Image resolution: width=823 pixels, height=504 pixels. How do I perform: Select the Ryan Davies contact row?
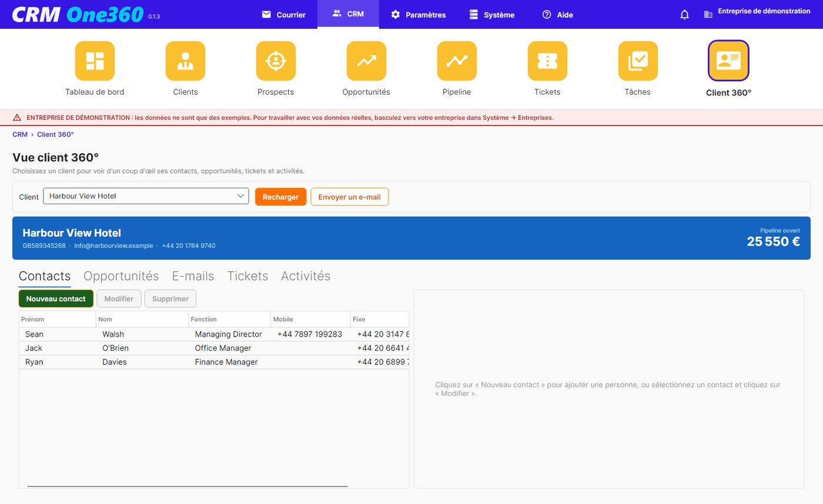(x=214, y=362)
